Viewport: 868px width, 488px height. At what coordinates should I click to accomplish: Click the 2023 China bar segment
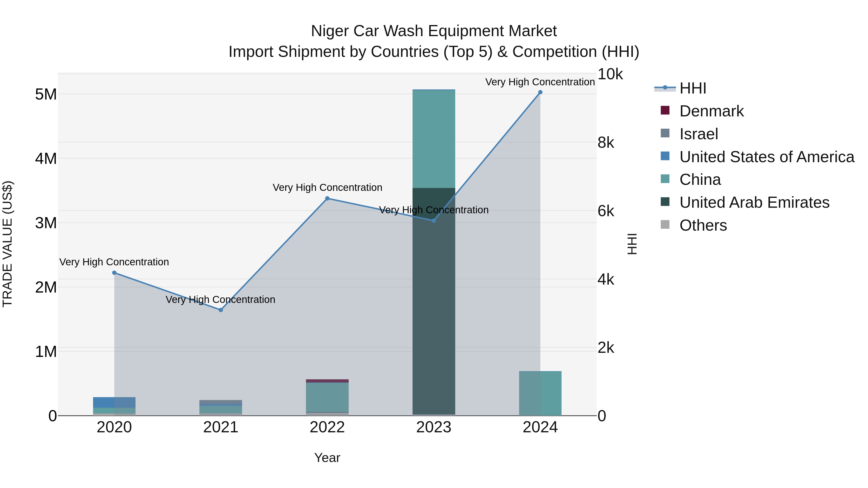(434, 139)
